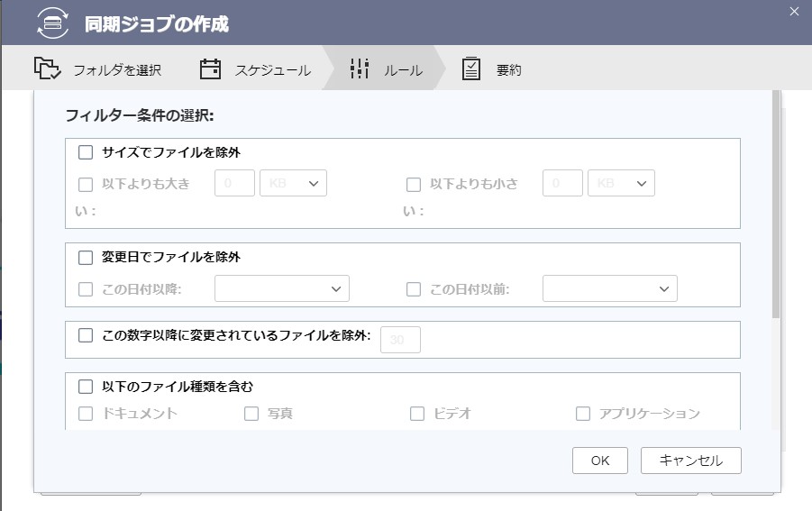Open the KB unit dropdown for larger-than size
The height and width of the screenshot is (511, 812).
293,183
